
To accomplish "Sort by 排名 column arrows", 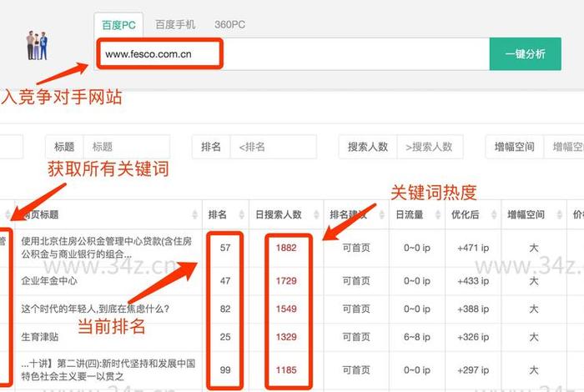I will point(241,214).
